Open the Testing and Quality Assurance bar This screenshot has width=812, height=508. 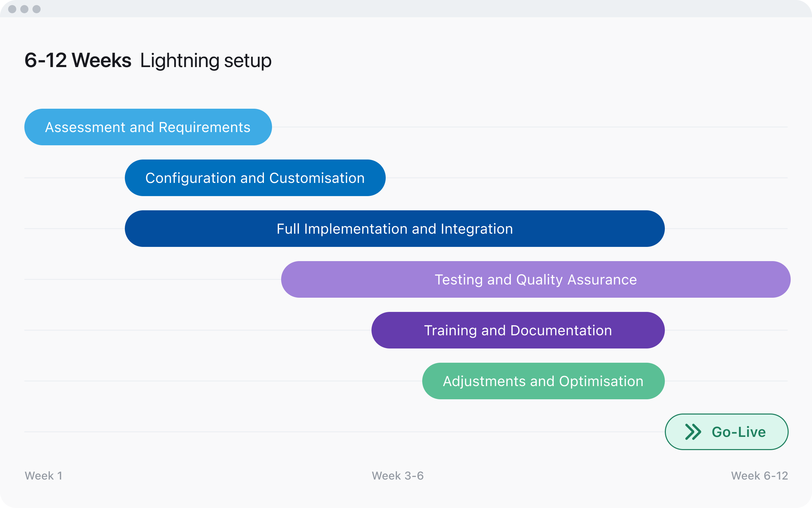point(536,279)
